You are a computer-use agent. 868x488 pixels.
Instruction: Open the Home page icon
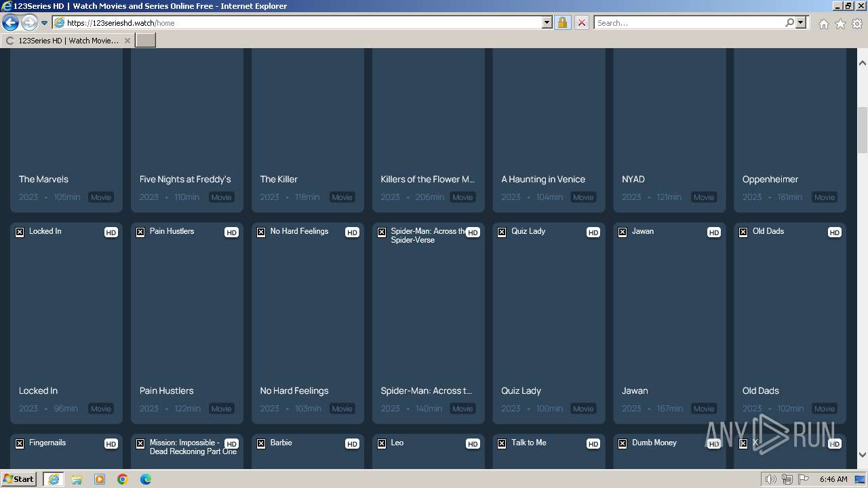[x=823, y=24]
